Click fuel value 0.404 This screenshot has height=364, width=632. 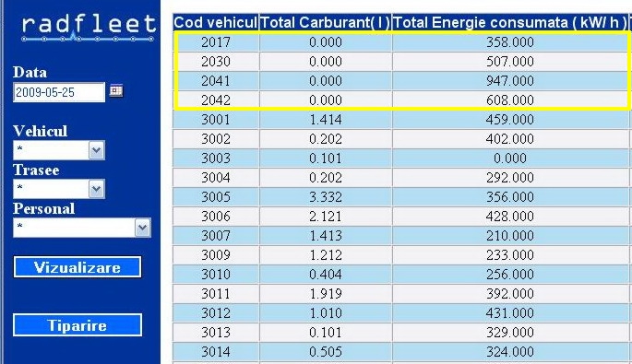pos(326,274)
